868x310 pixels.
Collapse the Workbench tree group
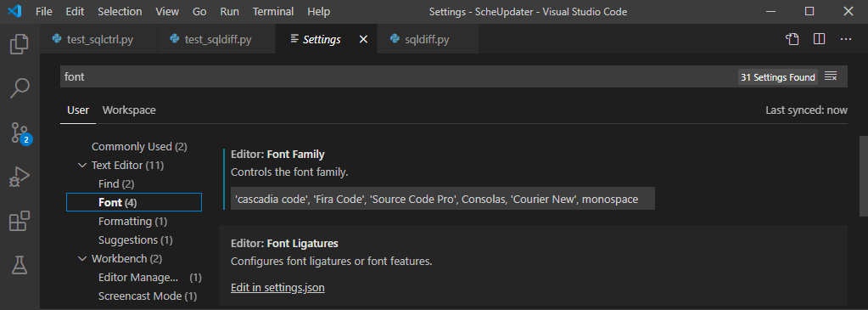coord(83,258)
